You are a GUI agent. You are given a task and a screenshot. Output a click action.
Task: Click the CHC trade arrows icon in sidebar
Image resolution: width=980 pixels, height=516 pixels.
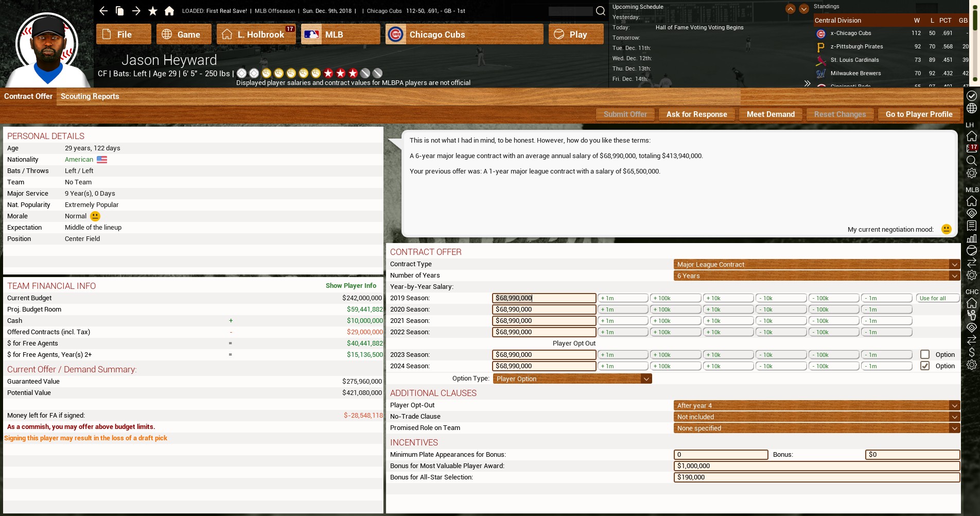click(972, 340)
